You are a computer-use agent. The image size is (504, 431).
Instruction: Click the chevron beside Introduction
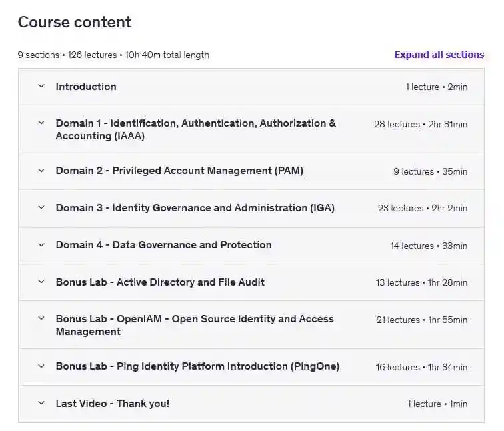point(41,86)
